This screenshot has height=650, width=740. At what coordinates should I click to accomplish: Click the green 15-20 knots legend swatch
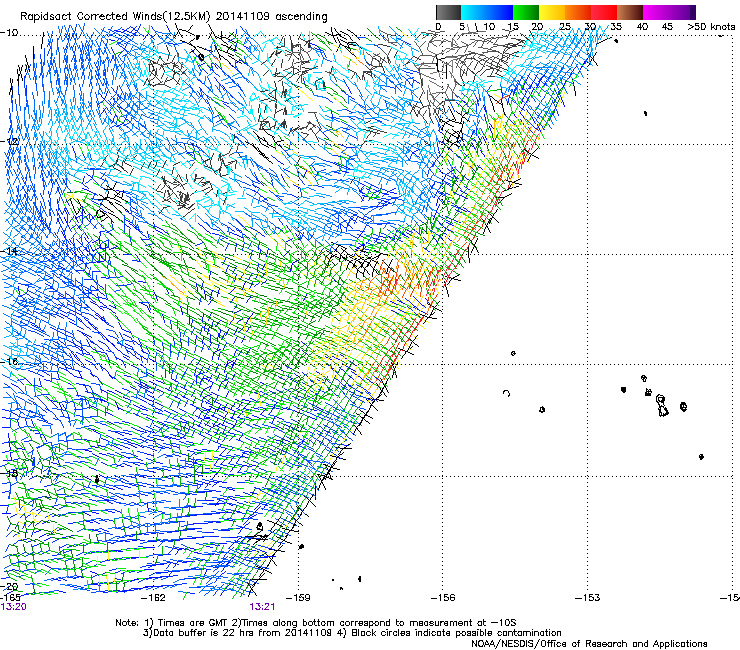click(x=526, y=12)
